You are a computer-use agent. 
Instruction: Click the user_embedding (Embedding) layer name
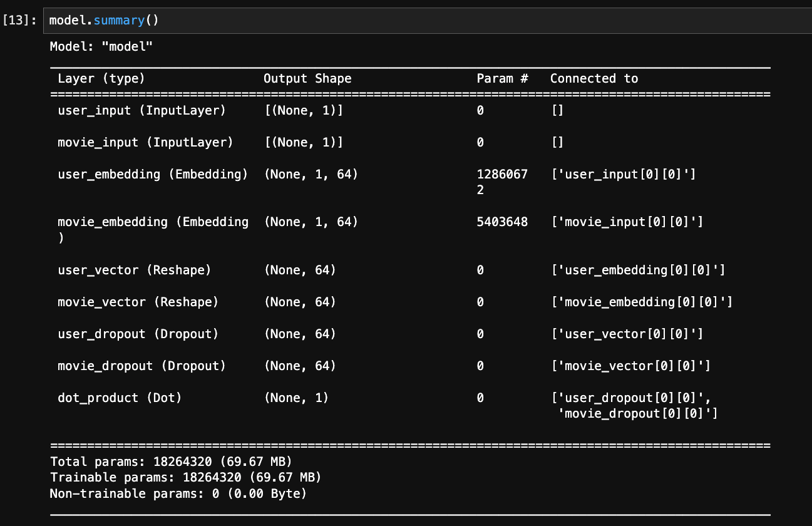pos(153,175)
